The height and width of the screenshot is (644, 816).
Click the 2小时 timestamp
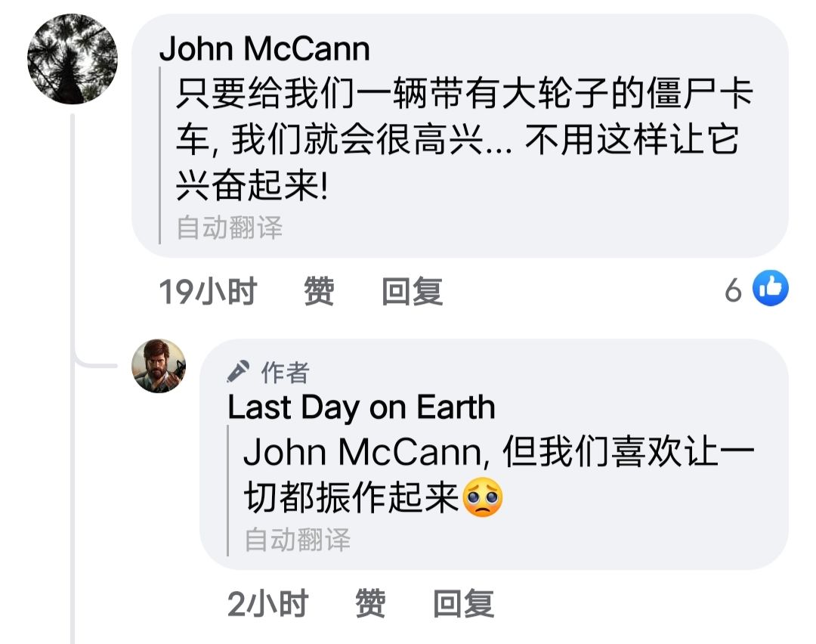(268, 604)
